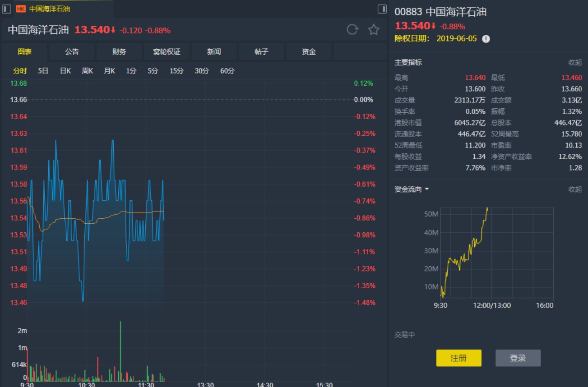Open the 新闻 tab
The height and width of the screenshot is (387, 588).
coord(214,52)
